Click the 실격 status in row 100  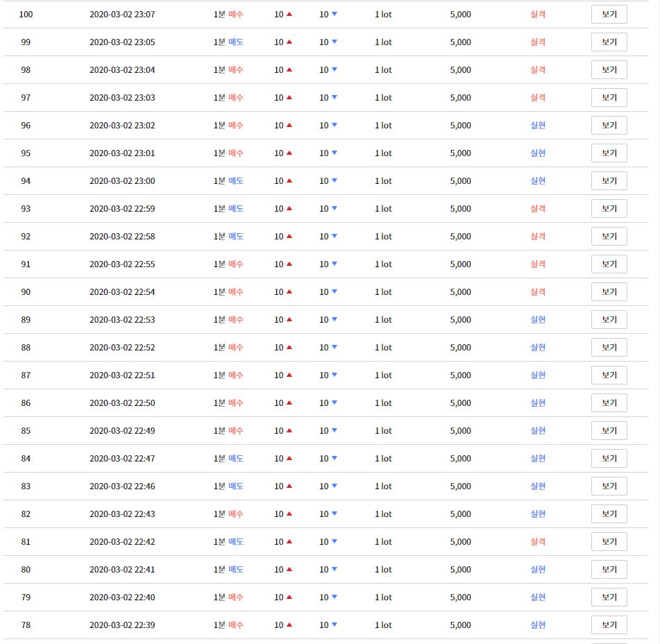point(538,15)
